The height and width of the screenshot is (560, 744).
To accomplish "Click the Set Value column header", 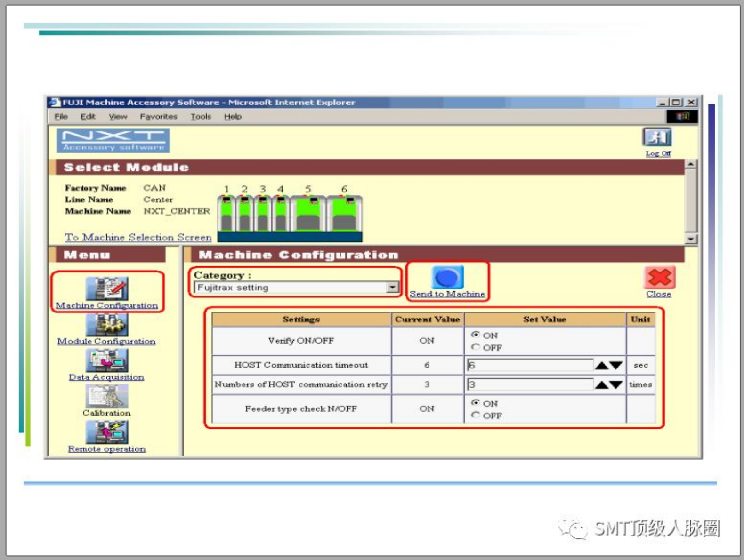I will coord(545,320).
